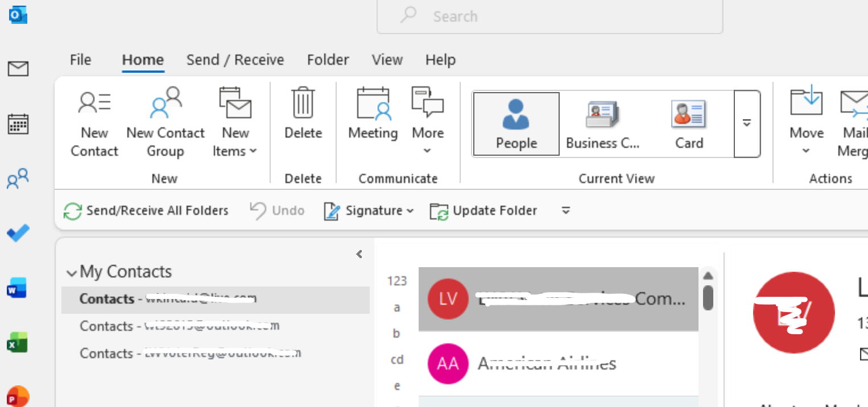
Task: Jump to cd in the index
Action: tap(397, 360)
